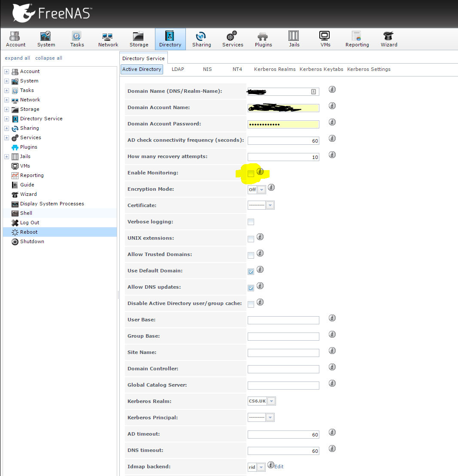Expand the Directory Service tree node
458x476 pixels.
[7, 119]
